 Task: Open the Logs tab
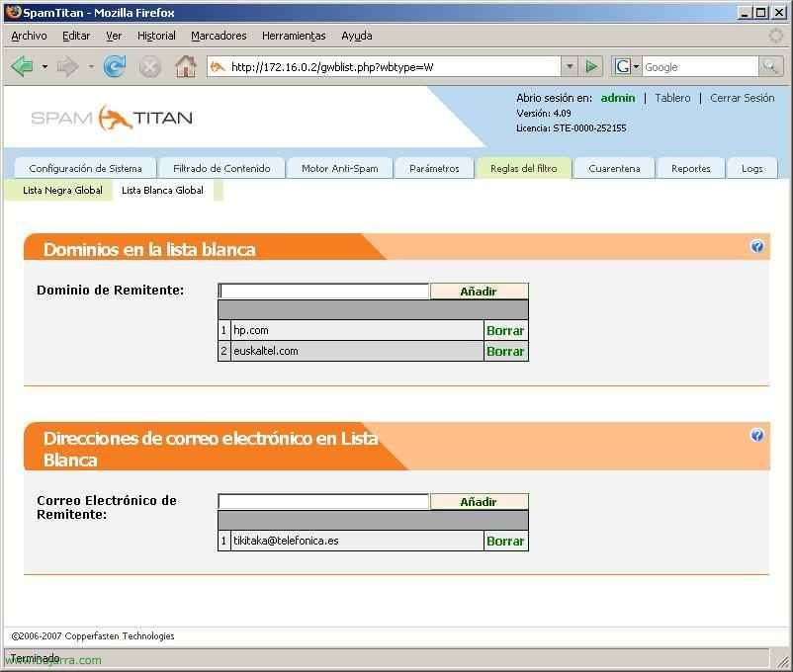pos(752,168)
